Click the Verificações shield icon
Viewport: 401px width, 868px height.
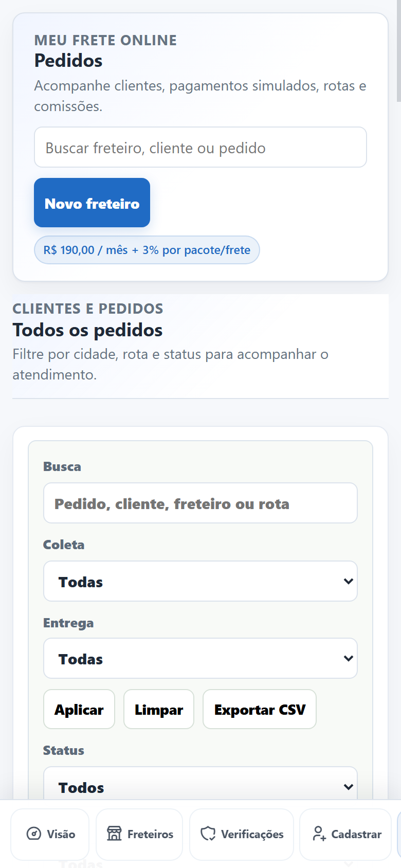[208, 834]
